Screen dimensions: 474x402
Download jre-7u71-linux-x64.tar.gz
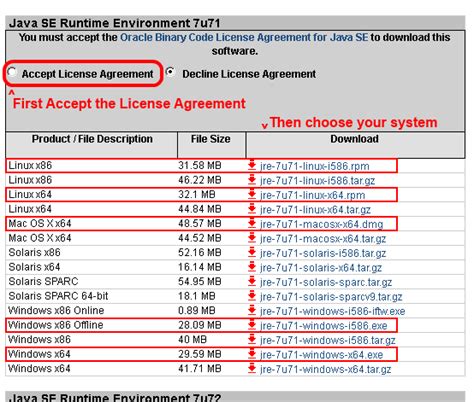(315, 210)
